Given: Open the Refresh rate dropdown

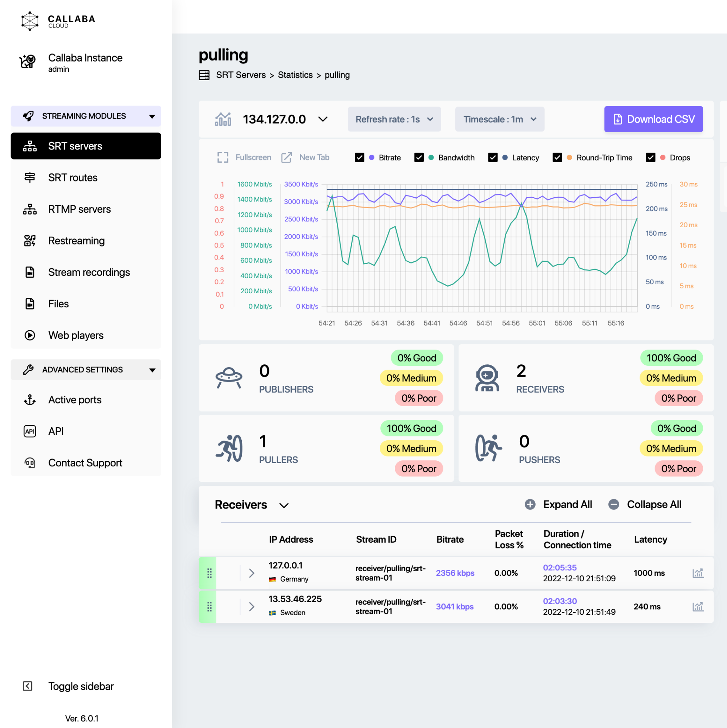Looking at the screenshot, I should point(394,119).
